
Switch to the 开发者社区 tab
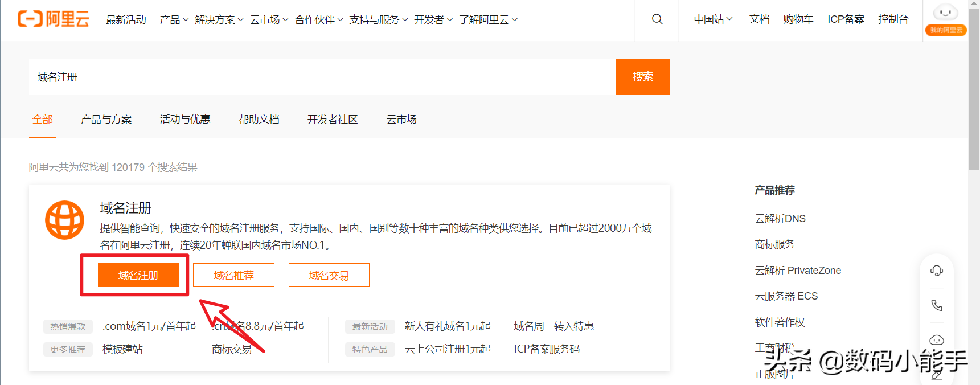coord(333,120)
